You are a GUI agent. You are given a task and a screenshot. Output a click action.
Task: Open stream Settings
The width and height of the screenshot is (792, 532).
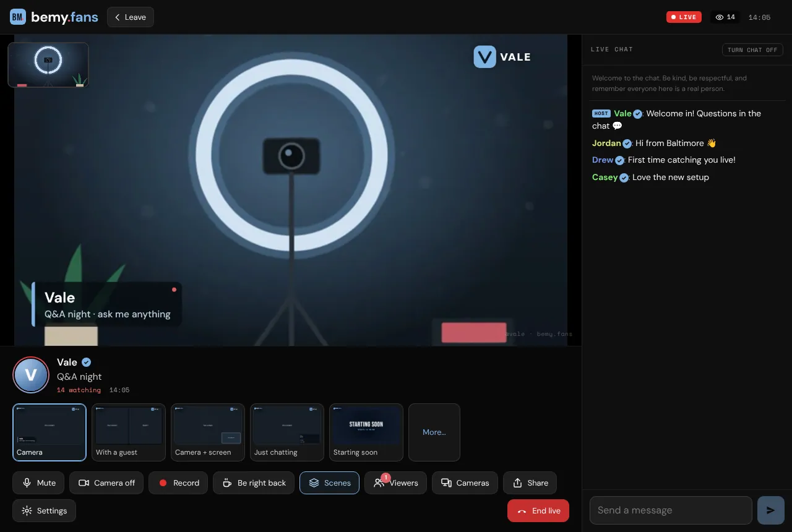[x=44, y=511]
